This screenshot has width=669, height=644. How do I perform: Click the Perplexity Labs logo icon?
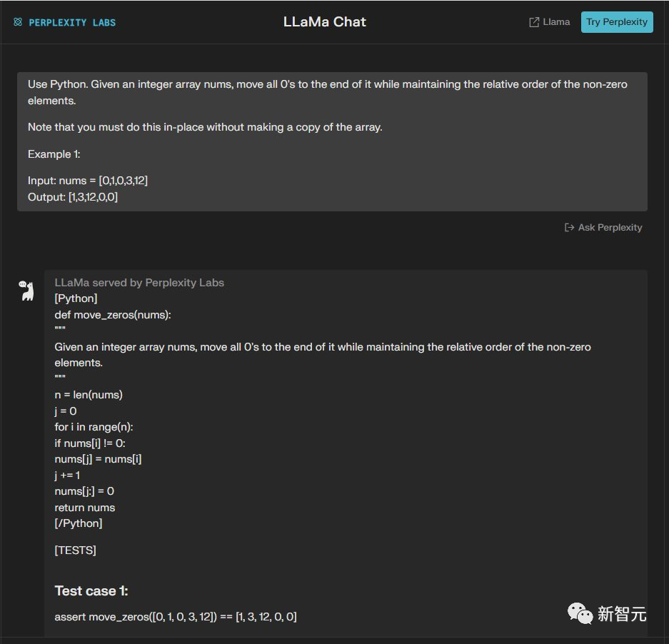(18, 22)
